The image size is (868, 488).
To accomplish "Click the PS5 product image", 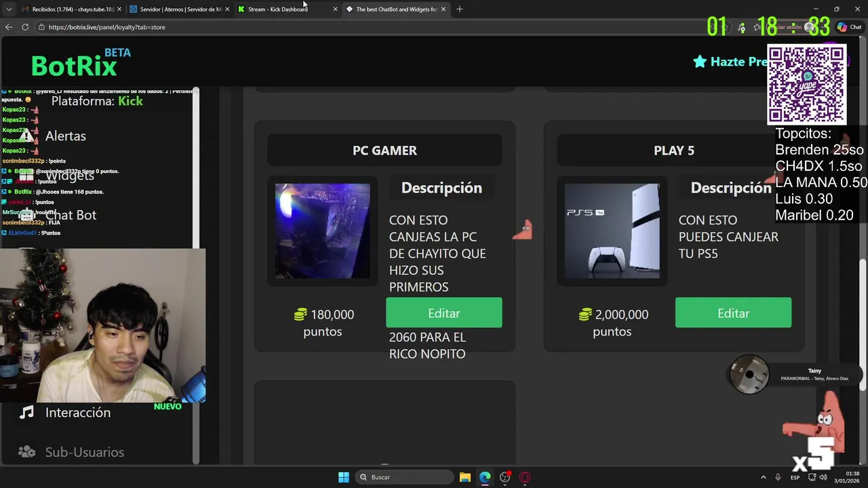I will pyautogui.click(x=612, y=230).
